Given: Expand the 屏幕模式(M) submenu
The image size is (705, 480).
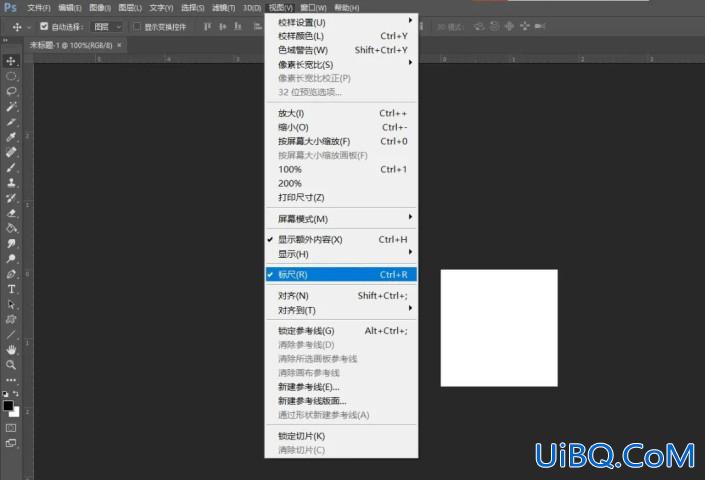Looking at the screenshot, I should [x=341, y=219].
